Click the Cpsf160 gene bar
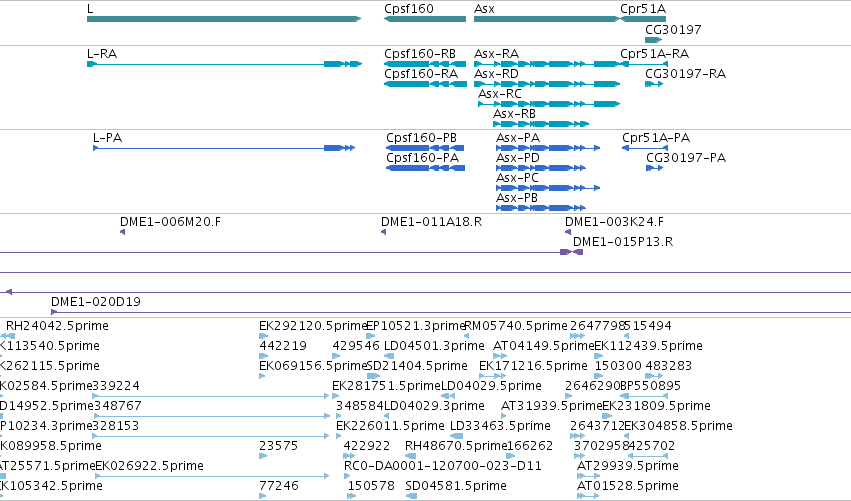Viewport: 851px width, 501px height. (425, 19)
